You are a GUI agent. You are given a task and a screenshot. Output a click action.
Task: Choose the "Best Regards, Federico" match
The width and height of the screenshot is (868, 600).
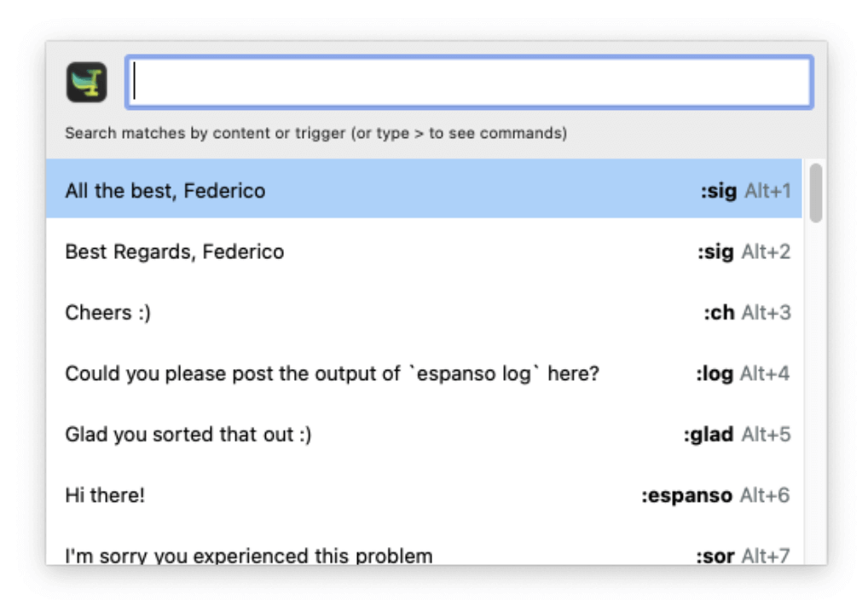tap(175, 252)
